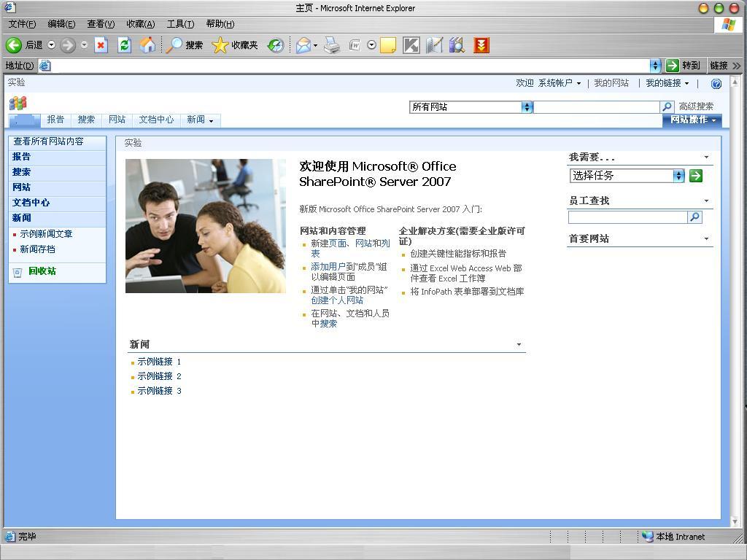Click 新建页面、网站和列表 link

350,248
